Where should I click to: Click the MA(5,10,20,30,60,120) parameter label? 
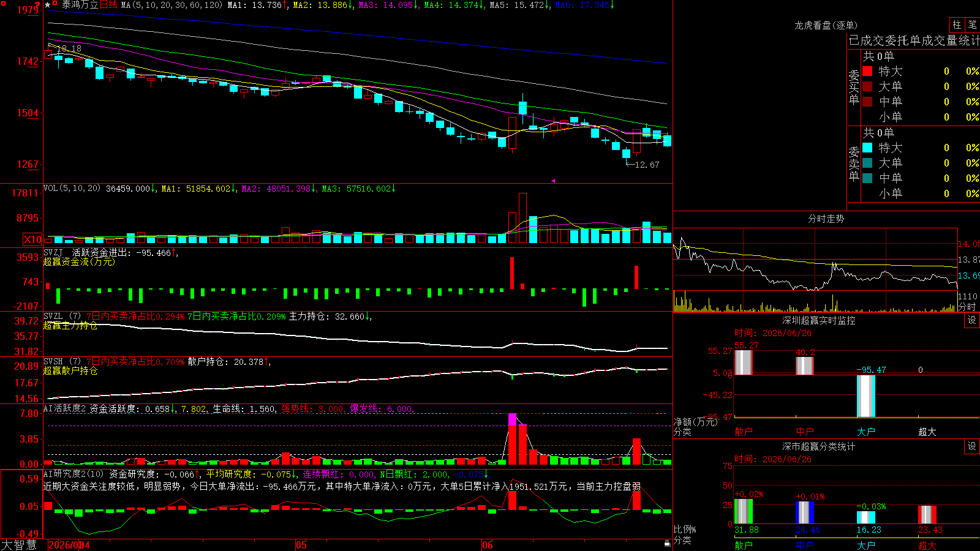pyautogui.click(x=171, y=5)
